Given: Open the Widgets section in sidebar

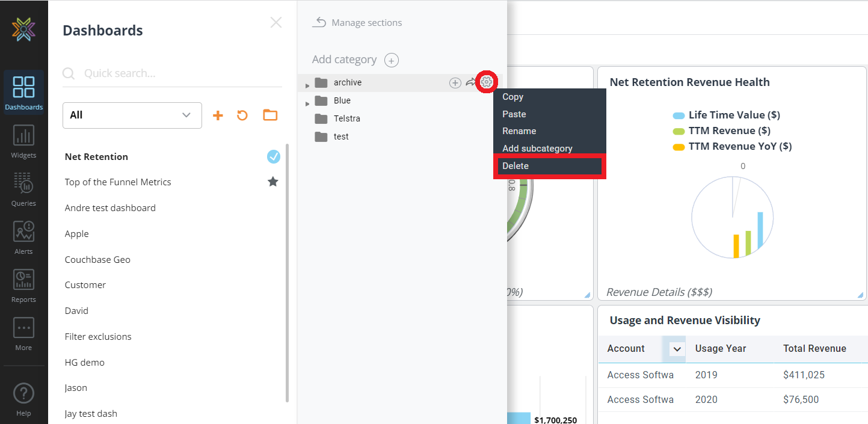Looking at the screenshot, I should click(x=23, y=142).
